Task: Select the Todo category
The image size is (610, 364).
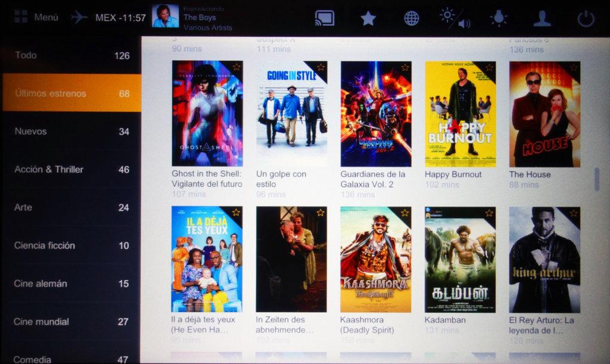Action: click(72, 55)
